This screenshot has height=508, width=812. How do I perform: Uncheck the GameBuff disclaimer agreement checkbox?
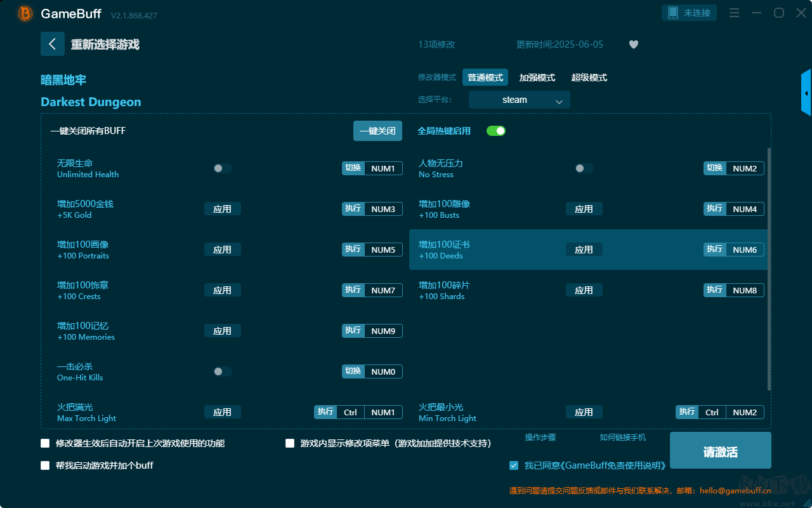[x=514, y=465]
